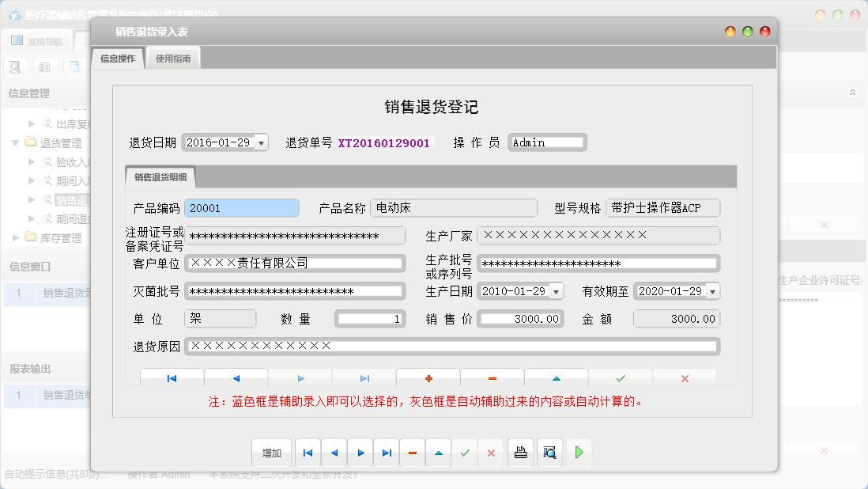Screen dimensions: 868x489
Task: Click the red plus add-record icon
Action: tap(428, 377)
